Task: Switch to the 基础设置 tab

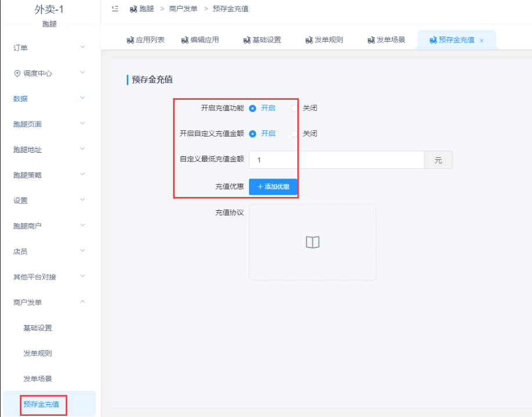Action: [x=263, y=40]
